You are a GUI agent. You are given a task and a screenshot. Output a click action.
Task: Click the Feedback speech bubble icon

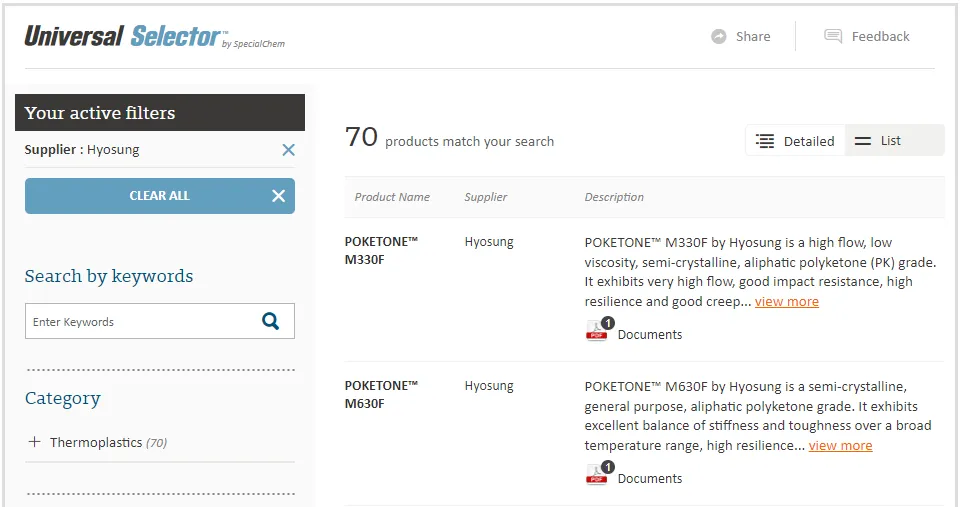833,36
